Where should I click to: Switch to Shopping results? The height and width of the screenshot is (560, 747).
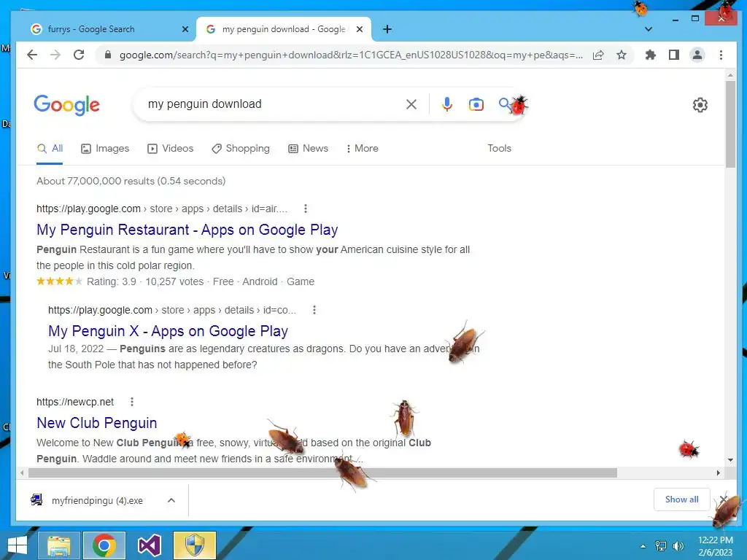click(x=241, y=149)
